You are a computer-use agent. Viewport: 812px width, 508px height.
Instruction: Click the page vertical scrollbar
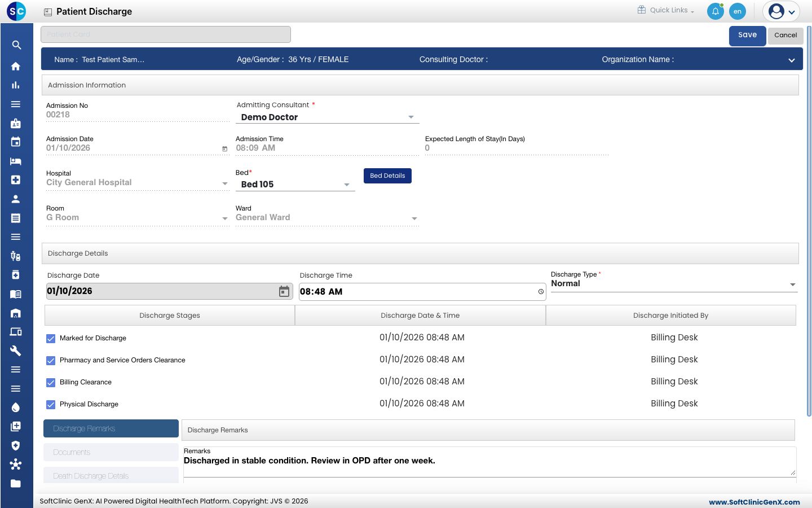[x=810, y=220]
